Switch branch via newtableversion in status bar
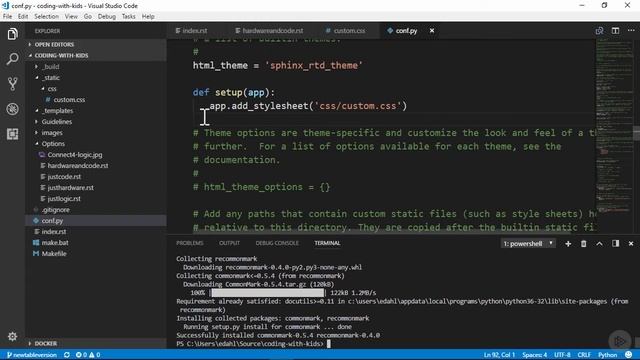 coord(31,355)
